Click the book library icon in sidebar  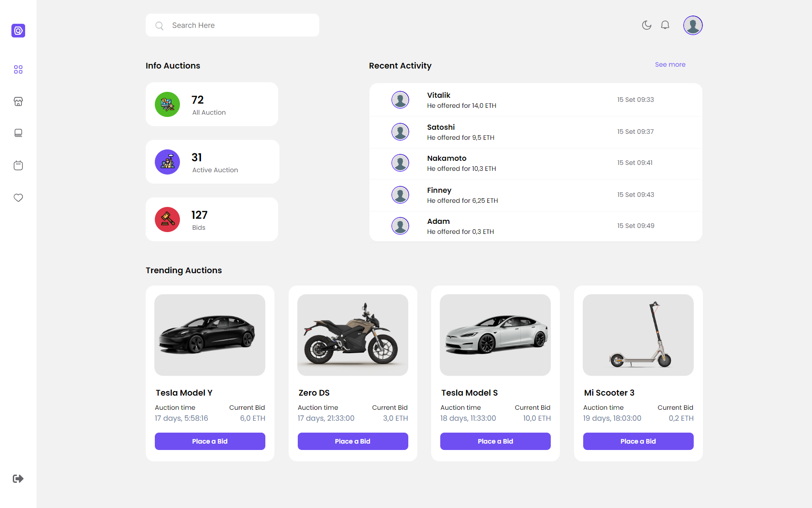point(18,133)
